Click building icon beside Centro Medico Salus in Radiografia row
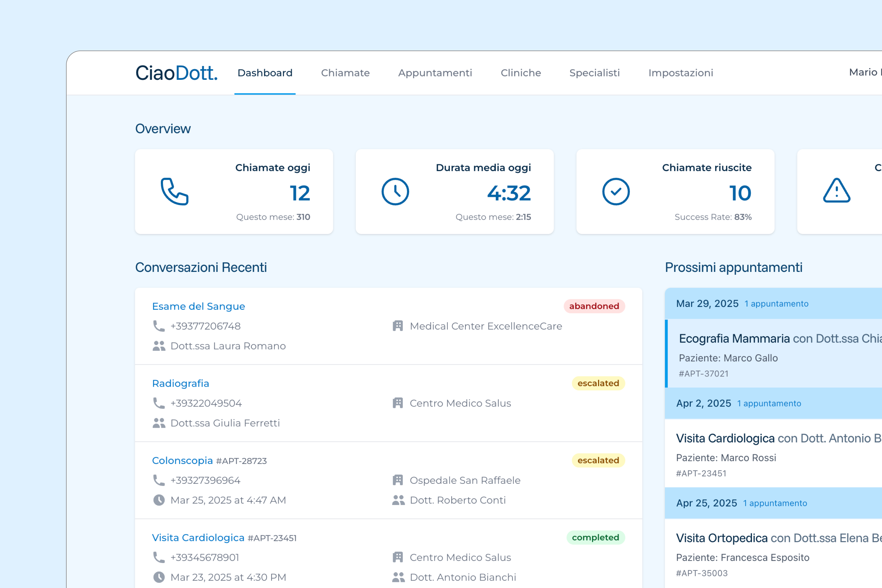The image size is (882, 588). click(x=398, y=403)
